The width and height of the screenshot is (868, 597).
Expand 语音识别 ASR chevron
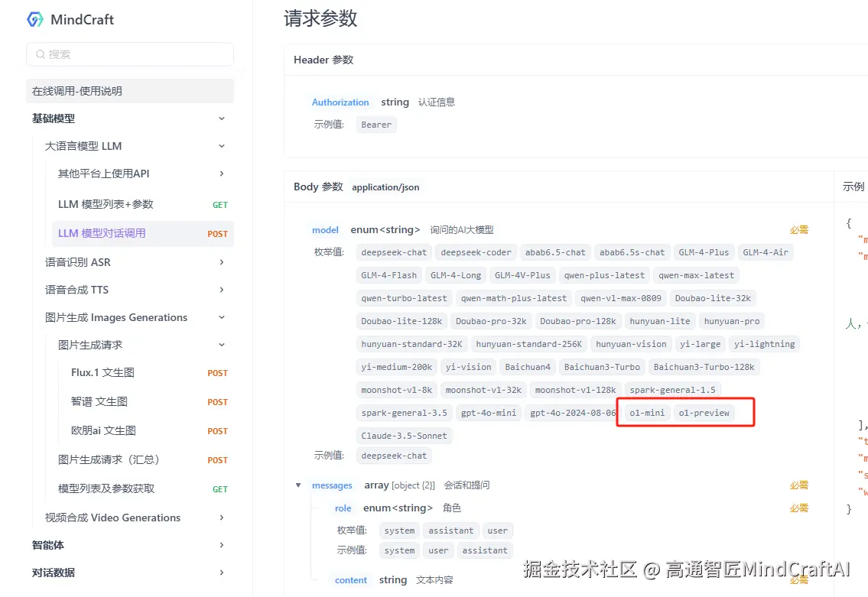coord(222,262)
